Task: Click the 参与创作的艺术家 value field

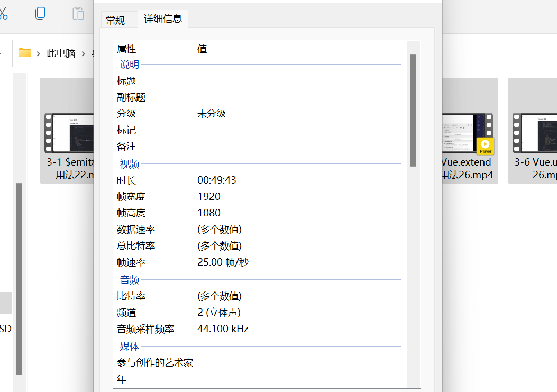Action: (x=264, y=362)
